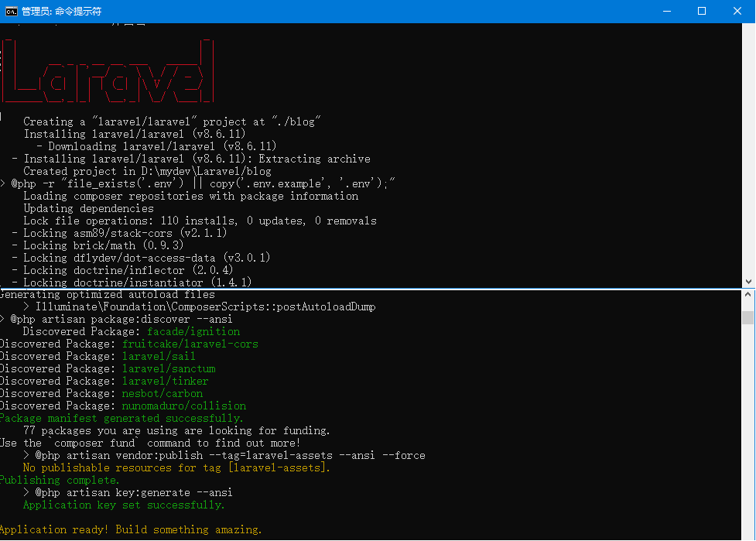
Task: Click green 'fruitcake/laravel-cors' package name
Action: pos(190,344)
